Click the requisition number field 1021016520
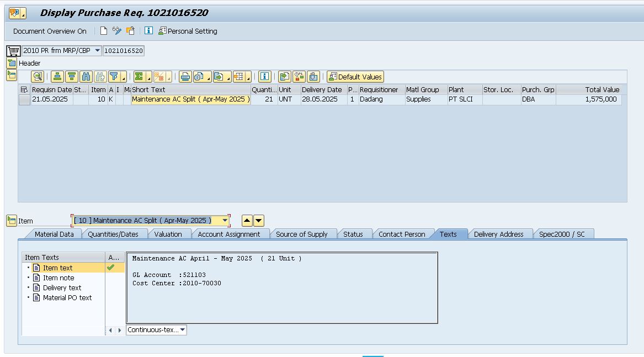Viewport: 644px width, 357px height. [x=124, y=51]
